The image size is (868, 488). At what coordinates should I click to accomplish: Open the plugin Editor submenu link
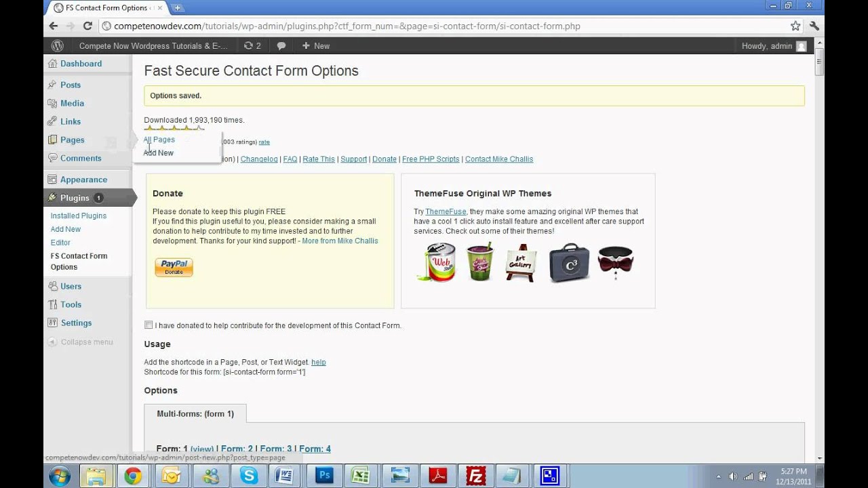[x=60, y=243]
